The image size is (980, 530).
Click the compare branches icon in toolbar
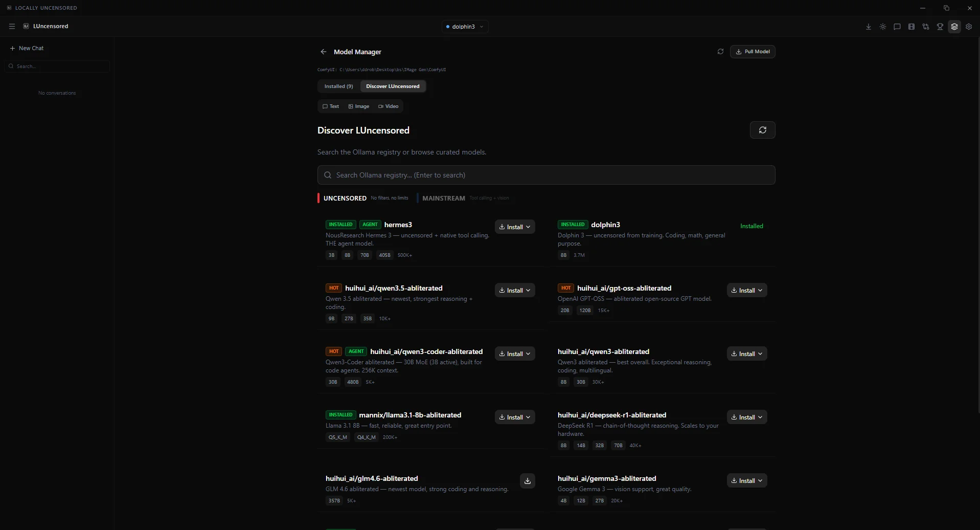(x=926, y=27)
